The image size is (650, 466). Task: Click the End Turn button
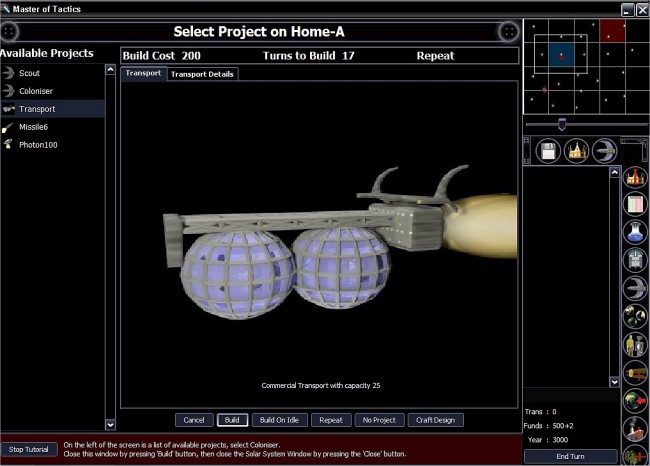570,456
